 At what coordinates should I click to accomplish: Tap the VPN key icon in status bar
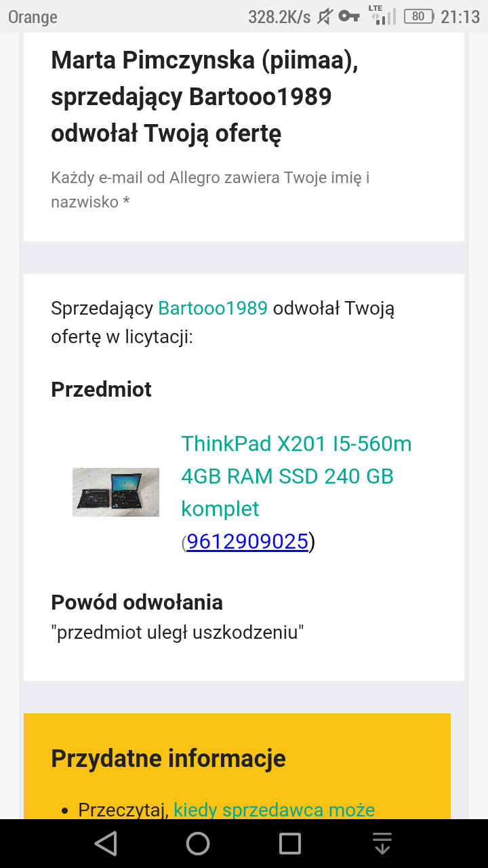(349, 16)
